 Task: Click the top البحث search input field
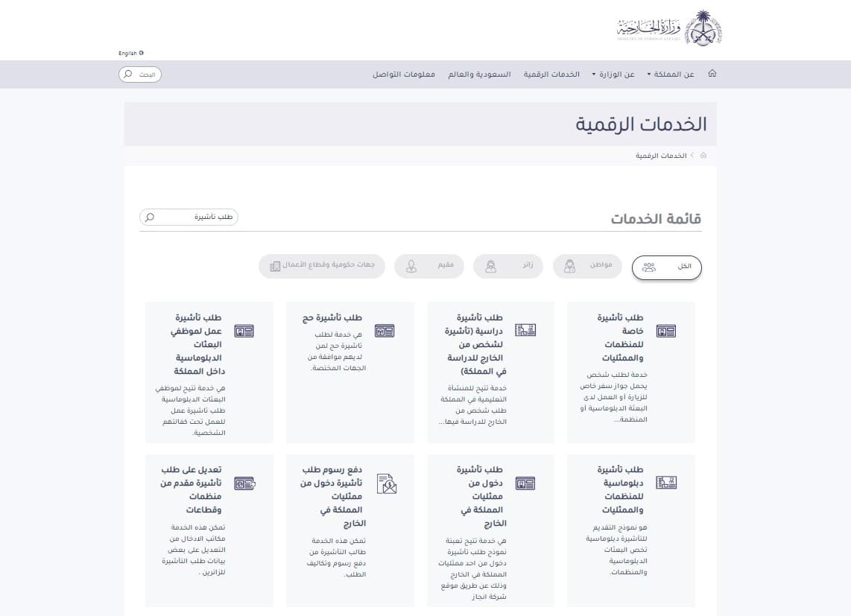[x=140, y=74]
